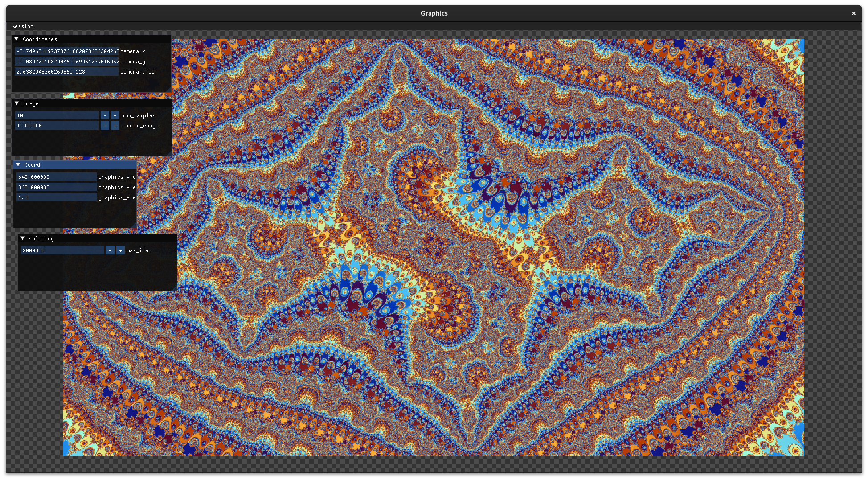Decrease num_samples with minus button
The image size is (868, 480).
click(x=105, y=115)
